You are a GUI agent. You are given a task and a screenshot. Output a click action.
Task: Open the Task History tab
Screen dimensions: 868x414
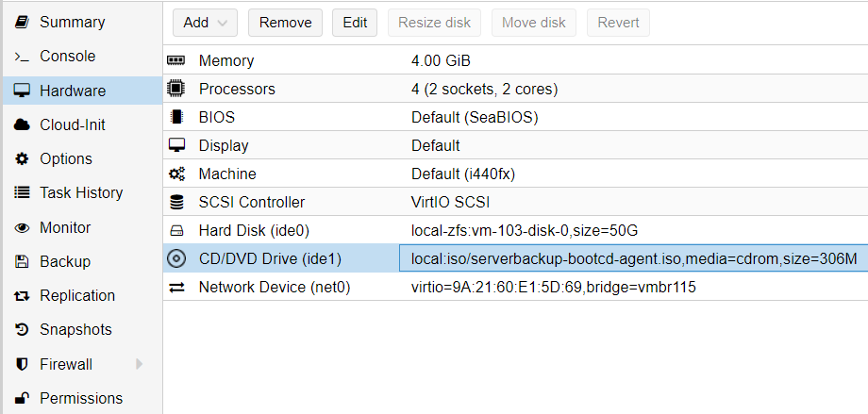[x=82, y=193]
